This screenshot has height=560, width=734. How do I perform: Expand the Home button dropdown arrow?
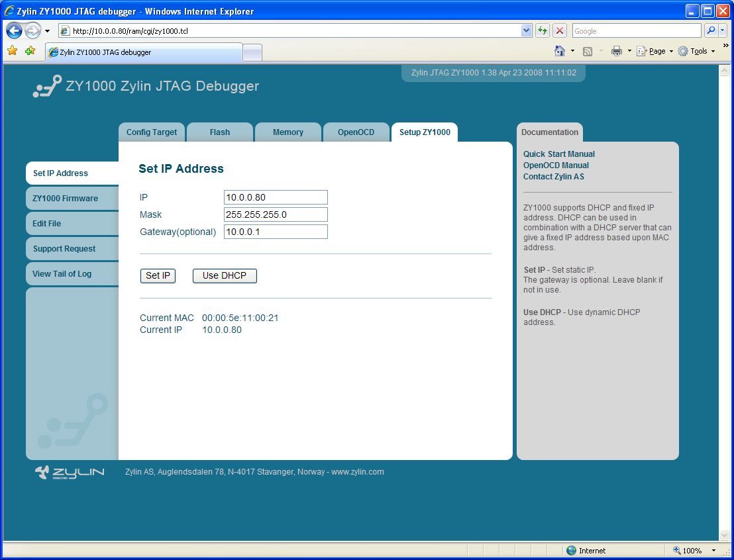point(572,51)
